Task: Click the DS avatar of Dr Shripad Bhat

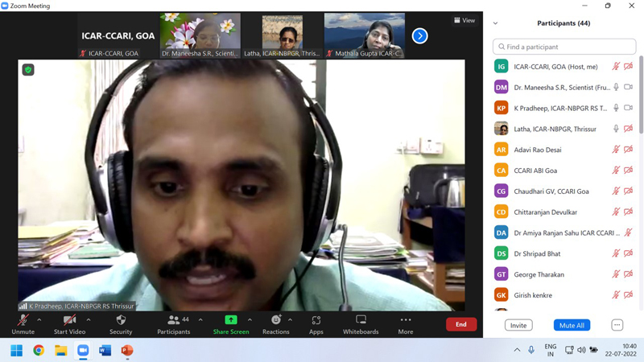Action: 501,253
